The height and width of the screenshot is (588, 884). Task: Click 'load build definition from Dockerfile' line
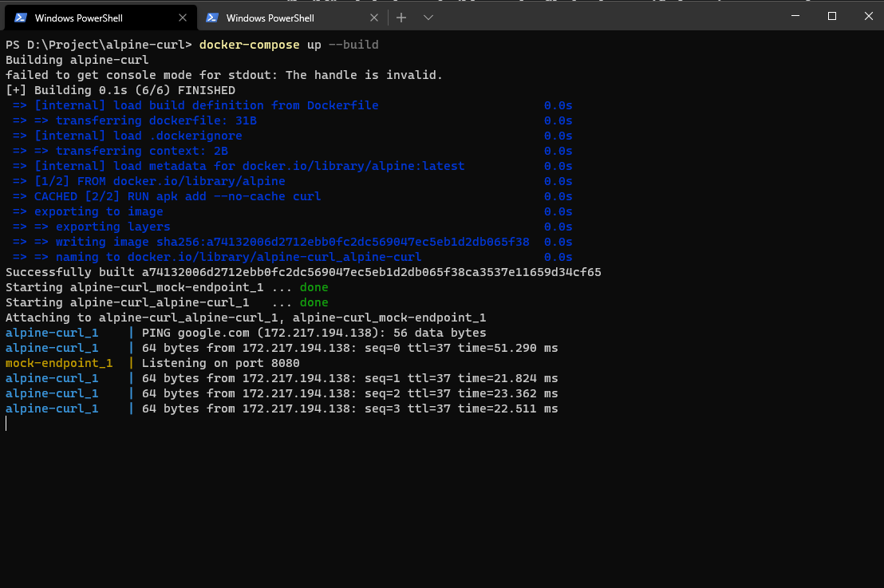tap(292, 105)
